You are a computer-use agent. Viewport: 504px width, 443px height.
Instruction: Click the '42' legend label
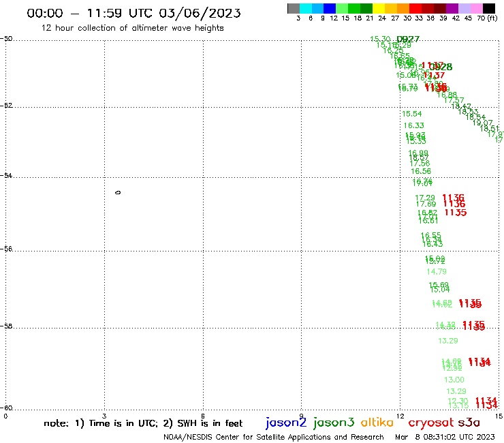(456, 18)
